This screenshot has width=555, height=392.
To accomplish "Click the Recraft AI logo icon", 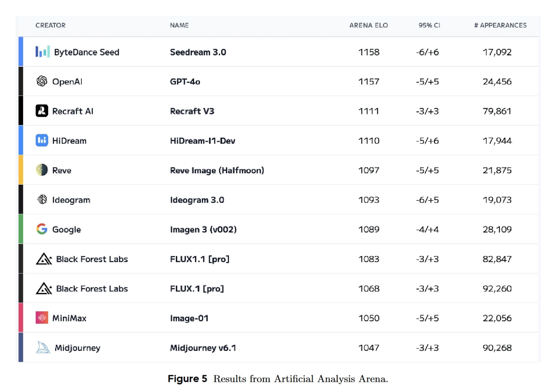I will click(42, 111).
